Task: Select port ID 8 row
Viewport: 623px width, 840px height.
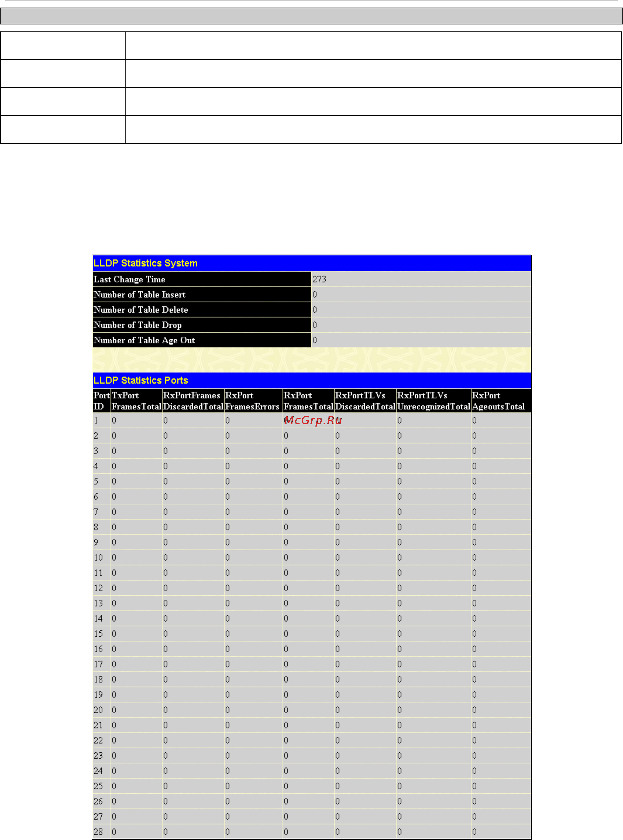Action: pos(311,527)
